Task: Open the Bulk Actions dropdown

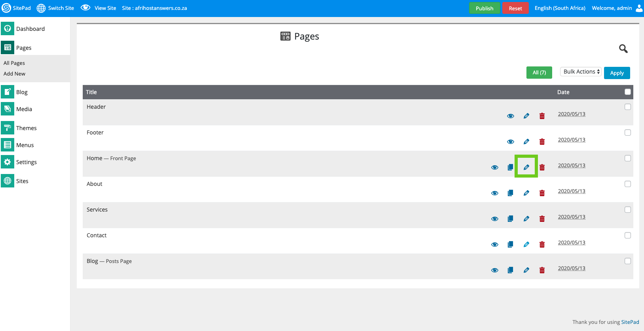Action: tap(581, 72)
